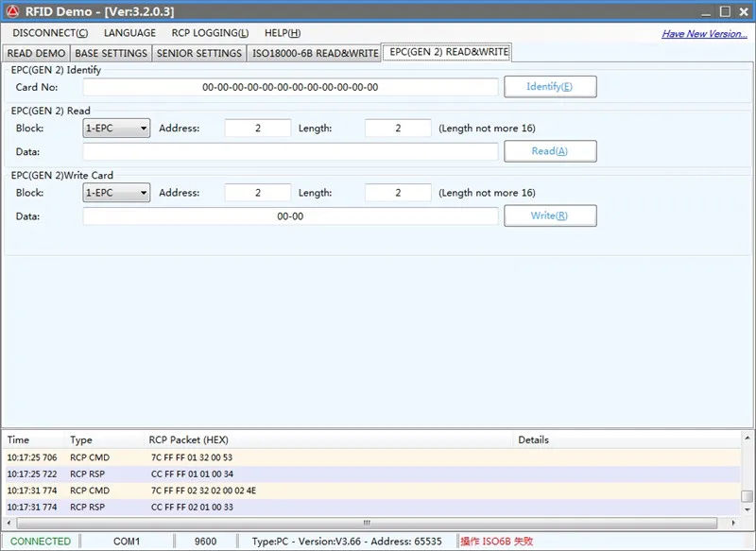756x551 pixels.
Task: Click the Identify(E) button
Action: (x=550, y=87)
